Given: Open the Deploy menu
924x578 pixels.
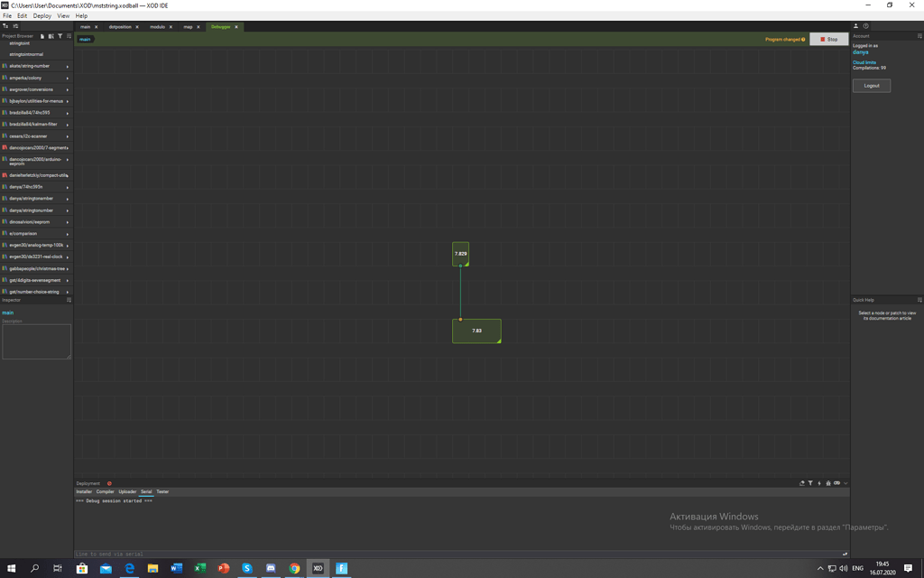Looking at the screenshot, I should [x=42, y=15].
